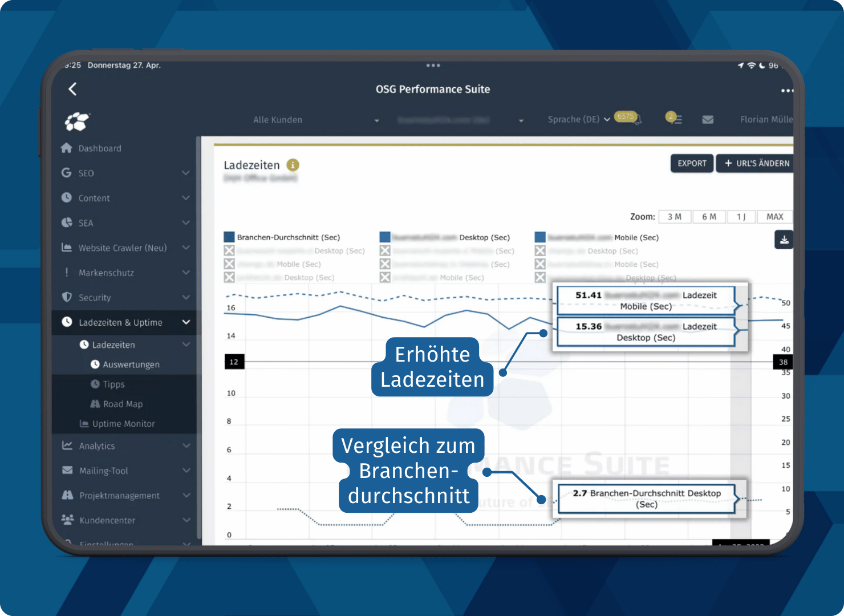This screenshot has width=844, height=616.
Task: Open Dashboard in the sidebar
Action: 100,148
